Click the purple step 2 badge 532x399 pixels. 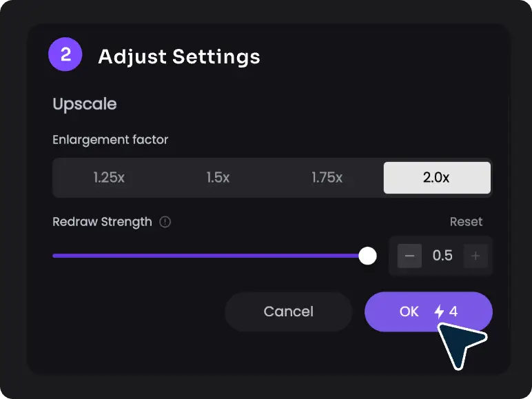click(x=65, y=55)
